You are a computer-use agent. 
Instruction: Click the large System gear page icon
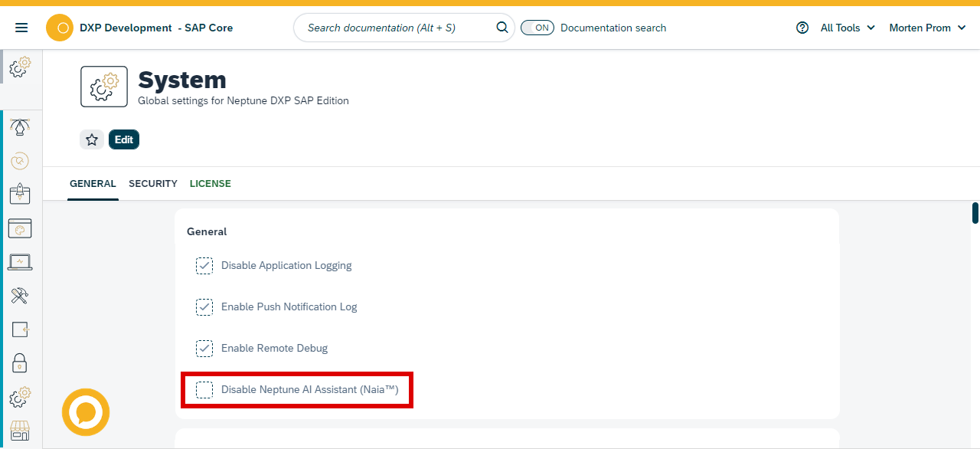(104, 87)
